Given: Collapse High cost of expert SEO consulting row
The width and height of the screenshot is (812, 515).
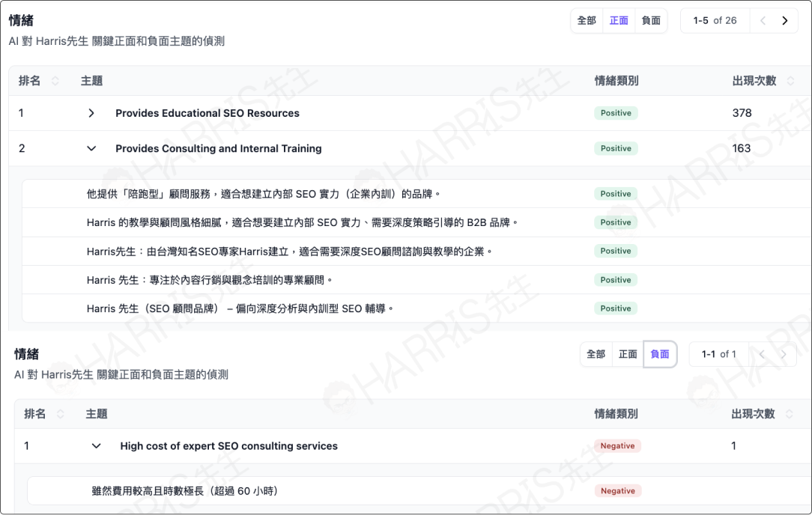Looking at the screenshot, I should 97,446.
